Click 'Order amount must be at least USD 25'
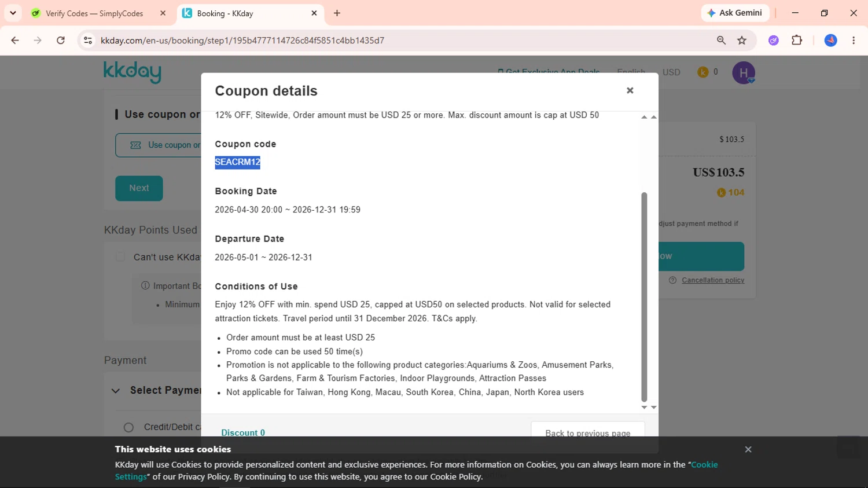Image resolution: width=868 pixels, height=488 pixels. [x=300, y=337]
